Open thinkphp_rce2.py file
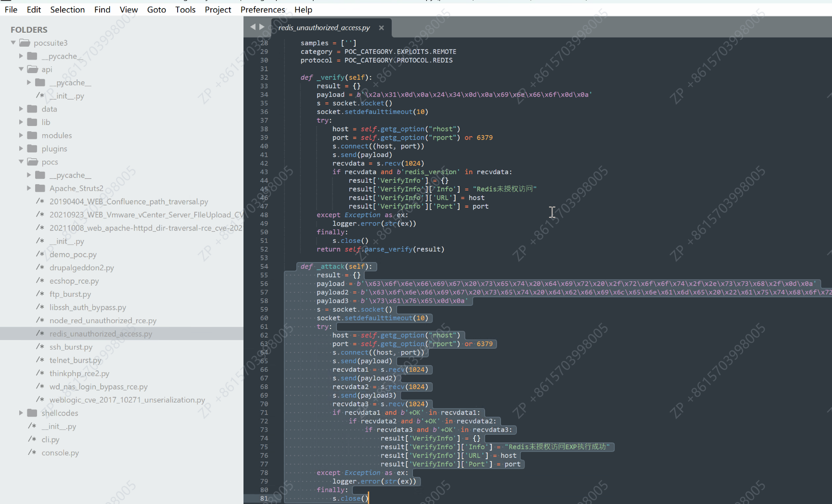 point(79,373)
